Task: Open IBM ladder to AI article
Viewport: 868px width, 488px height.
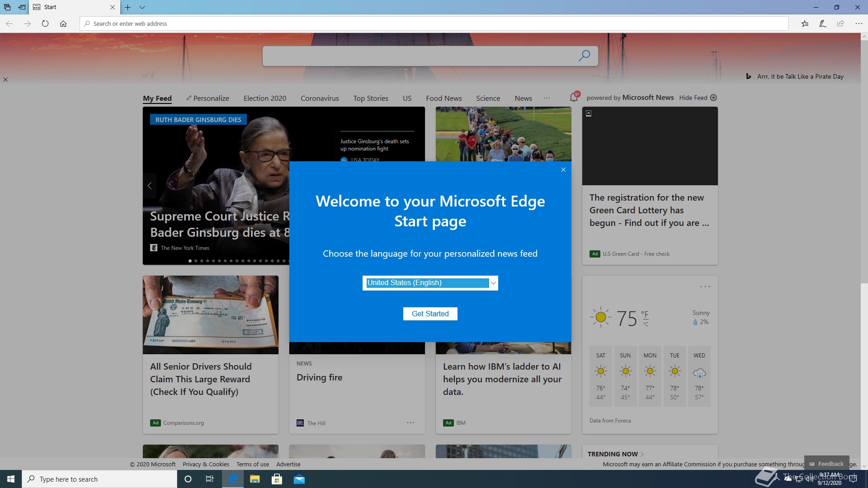Action: [502, 379]
